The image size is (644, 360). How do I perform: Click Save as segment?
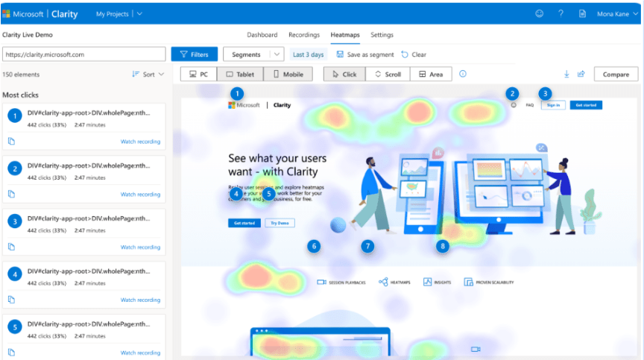(x=365, y=54)
